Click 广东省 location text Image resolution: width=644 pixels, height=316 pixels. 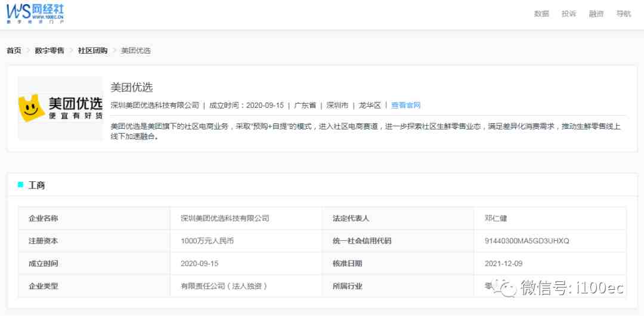(305, 105)
